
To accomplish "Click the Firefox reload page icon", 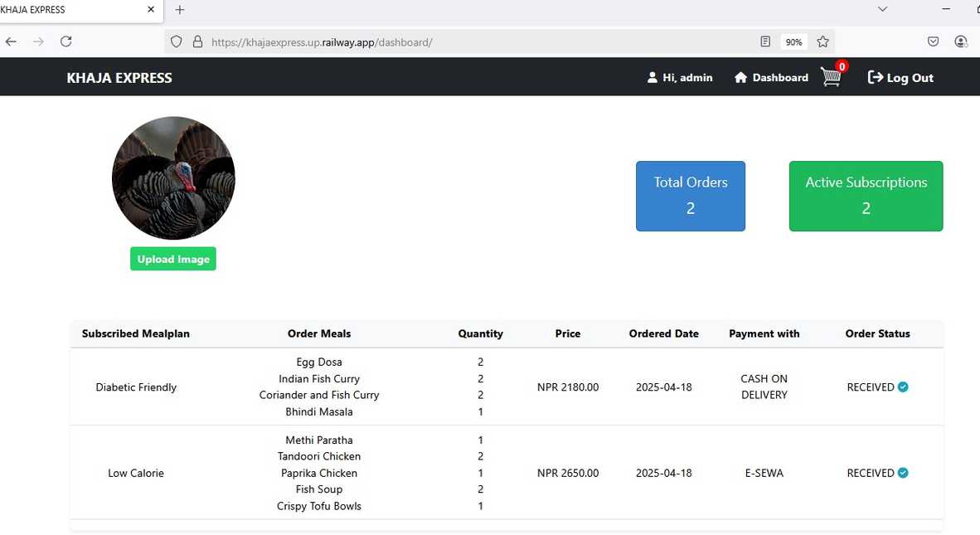I will 66,41.
